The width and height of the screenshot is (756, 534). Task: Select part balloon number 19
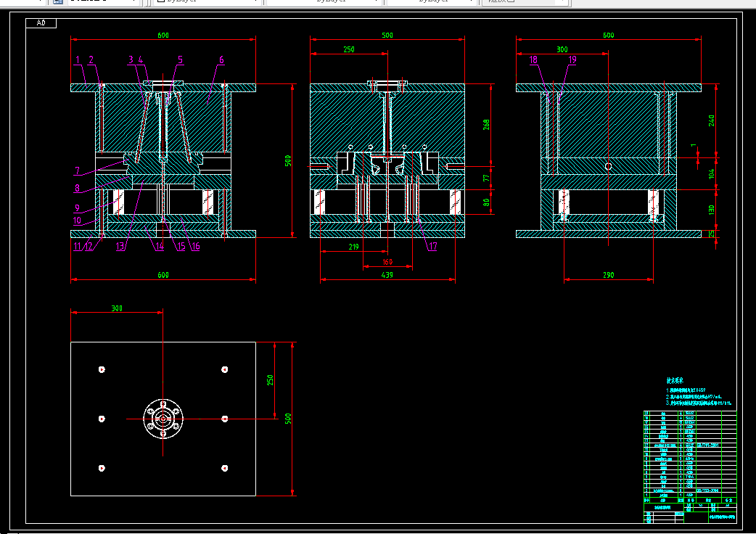(572, 59)
